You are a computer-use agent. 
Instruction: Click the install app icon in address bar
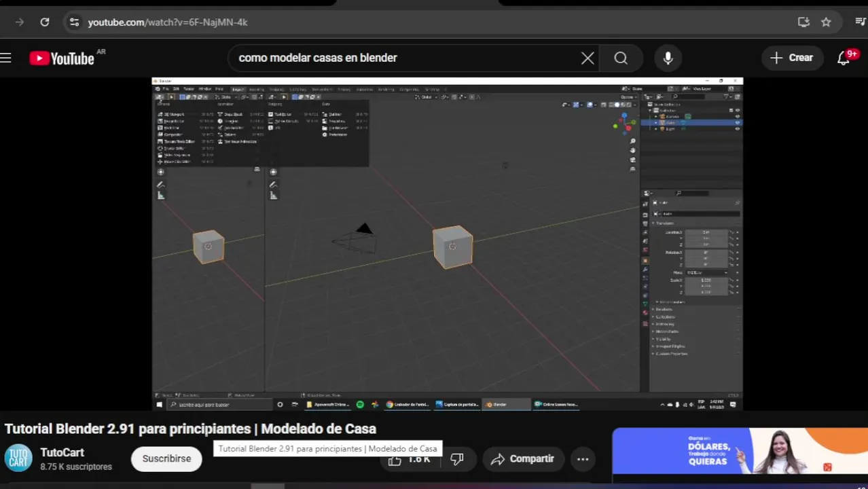click(803, 22)
